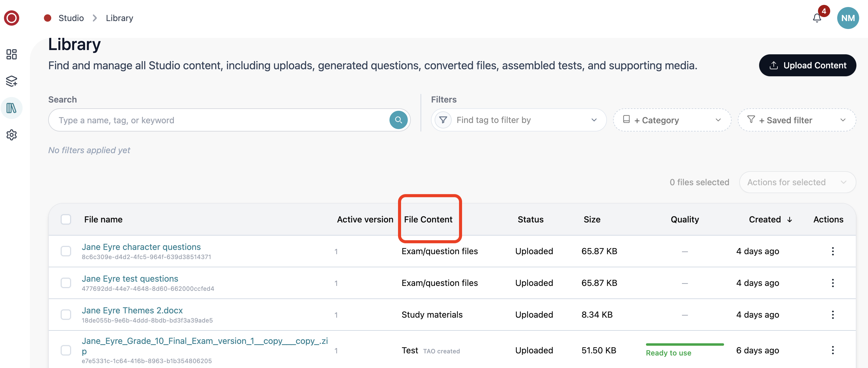The width and height of the screenshot is (868, 368).
Task: Open the + Category dropdown
Action: point(672,120)
